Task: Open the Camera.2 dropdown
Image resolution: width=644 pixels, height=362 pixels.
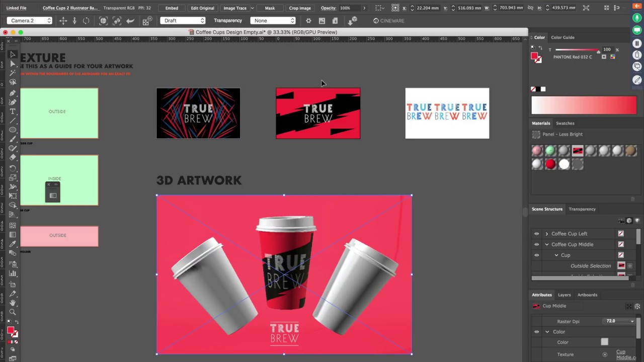Action: tap(30, 21)
